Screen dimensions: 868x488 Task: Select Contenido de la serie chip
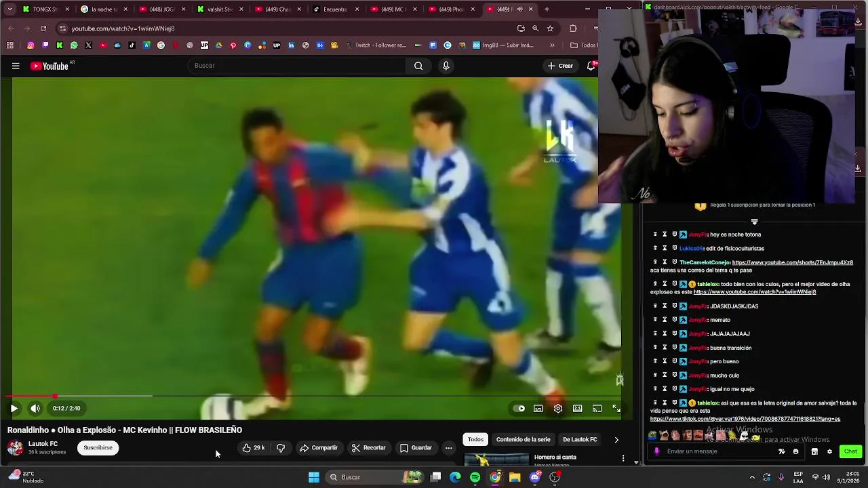click(523, 439)
